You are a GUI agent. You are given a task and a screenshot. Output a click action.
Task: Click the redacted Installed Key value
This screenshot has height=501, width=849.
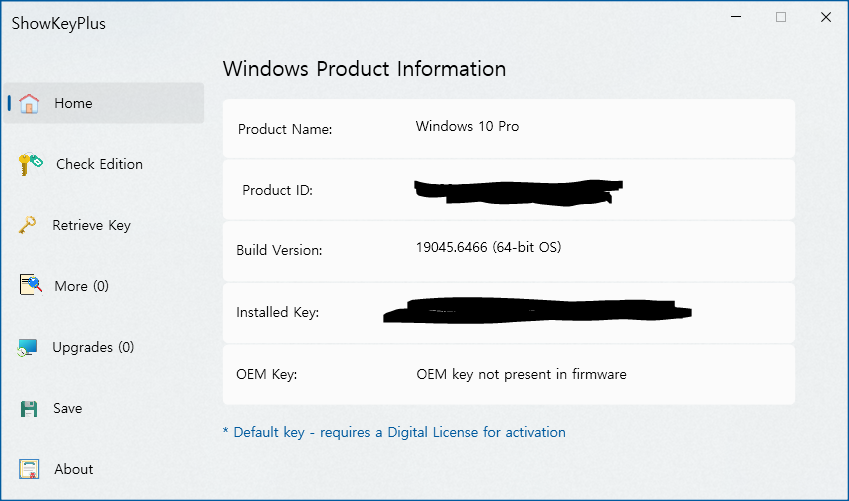pyautogui.click(x=537, y=310)
